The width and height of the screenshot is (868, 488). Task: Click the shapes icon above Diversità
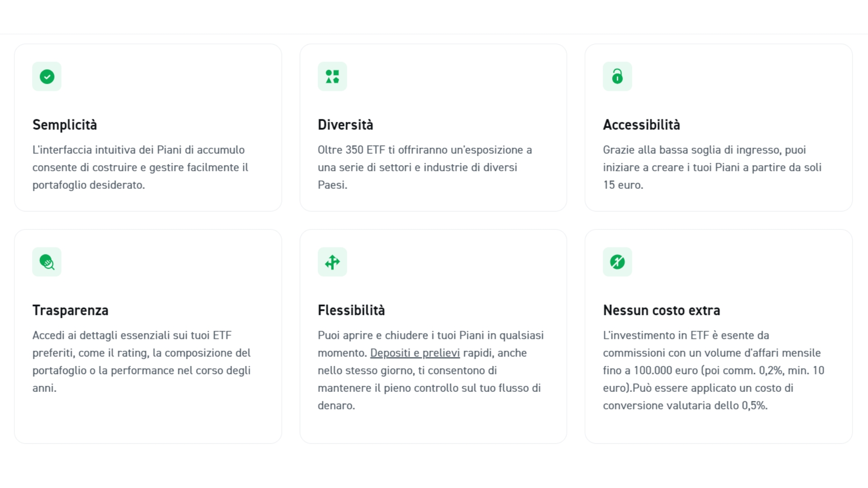tap(332, 76)
